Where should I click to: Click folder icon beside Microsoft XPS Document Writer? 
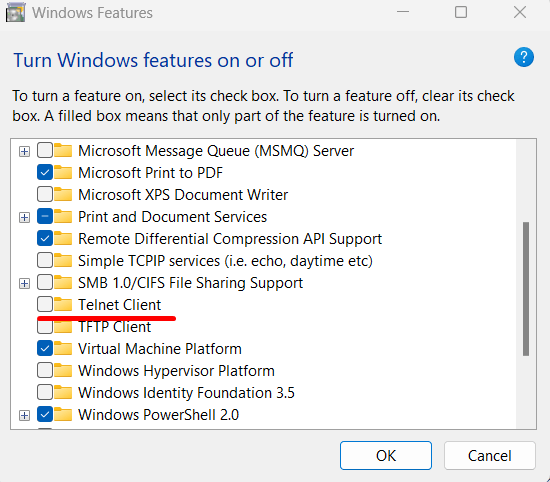63,194
